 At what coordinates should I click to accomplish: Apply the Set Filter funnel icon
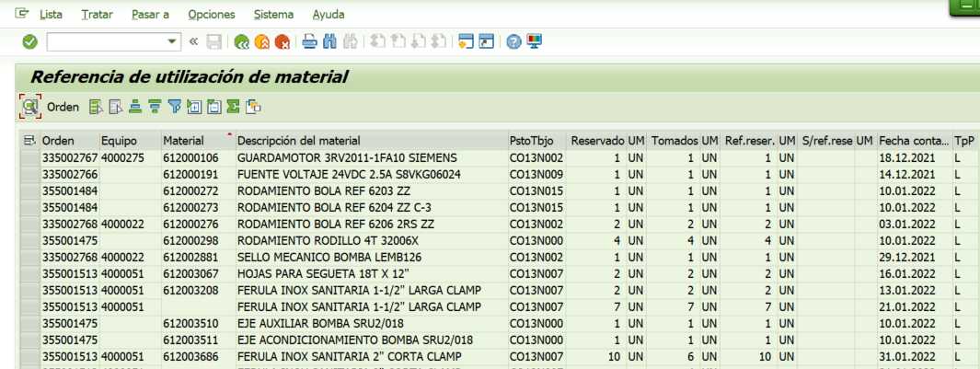click(174, 107)
